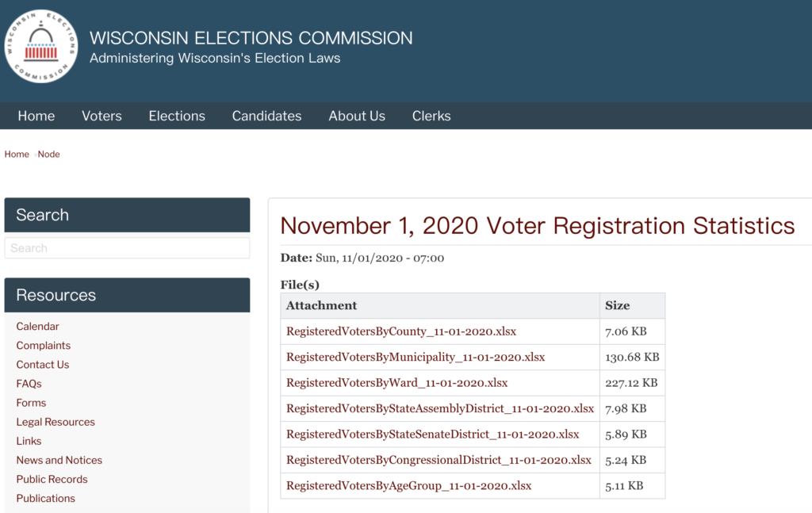
Task: Download RegisteredVotersByCounty xlsx file
Action: 401,331
